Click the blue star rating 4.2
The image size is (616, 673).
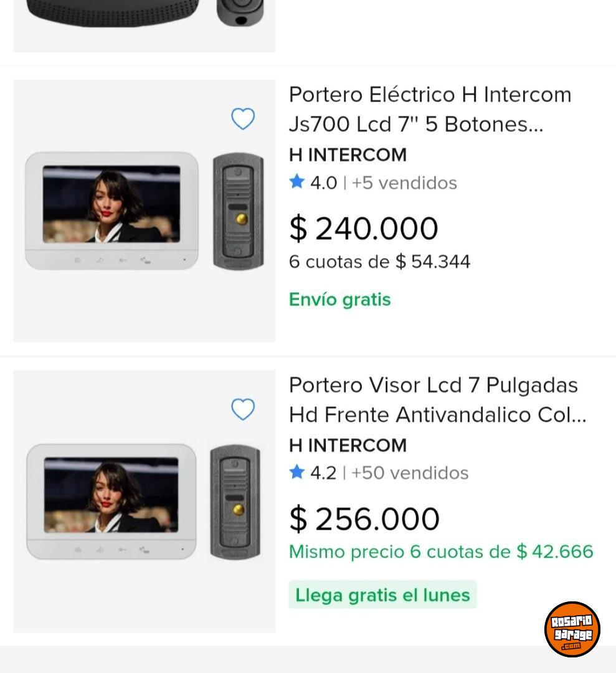[x=297, y=472]
